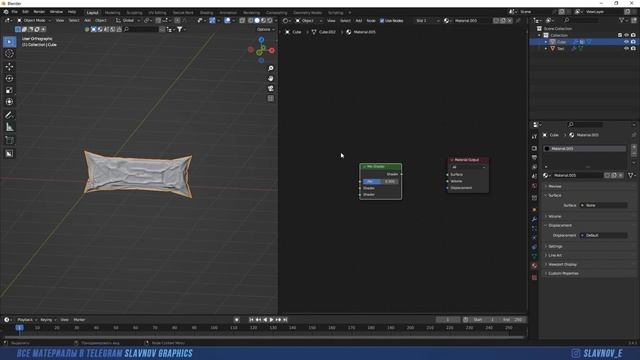Select rendered viewport shading mode
The height and width of the screenshot is (360, 640).
(269, 20)
